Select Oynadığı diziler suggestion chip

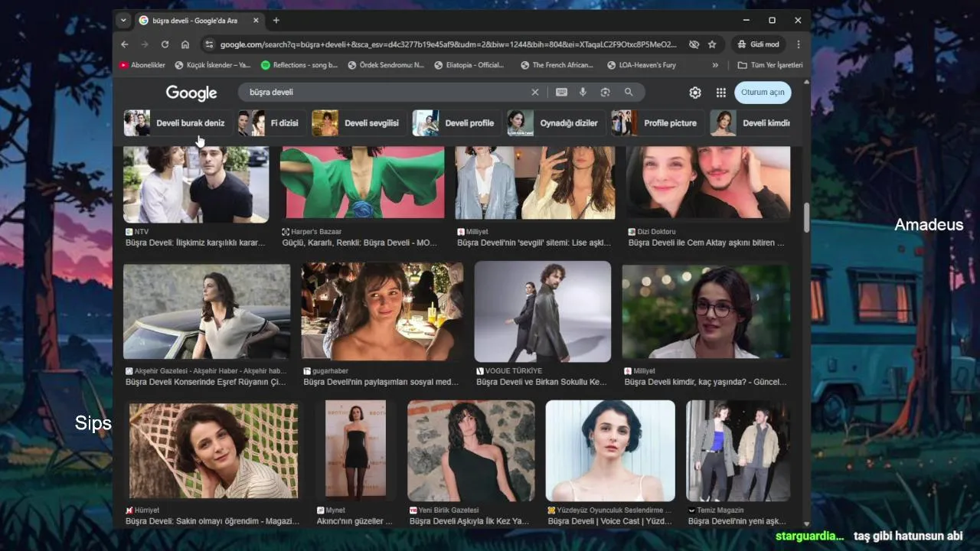[x=554, y=123]
